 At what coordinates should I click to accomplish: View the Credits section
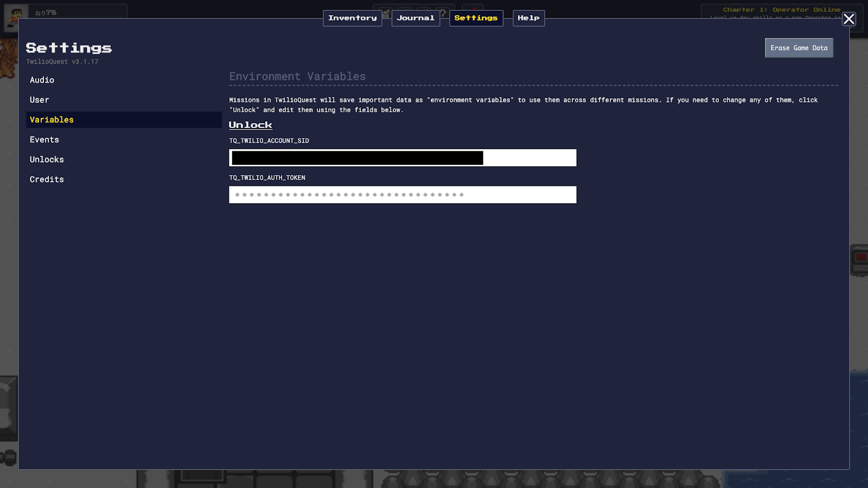click(x=124, y=179)
